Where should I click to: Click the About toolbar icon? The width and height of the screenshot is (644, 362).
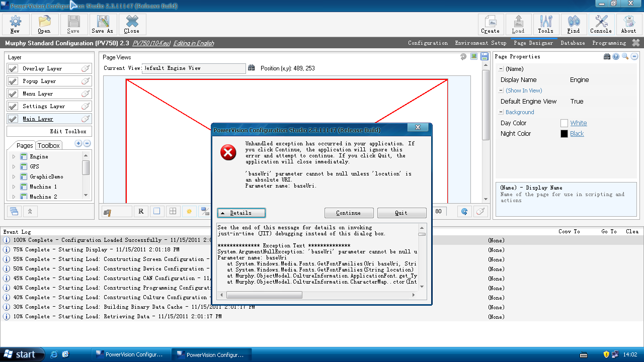(x=629, y=24)
